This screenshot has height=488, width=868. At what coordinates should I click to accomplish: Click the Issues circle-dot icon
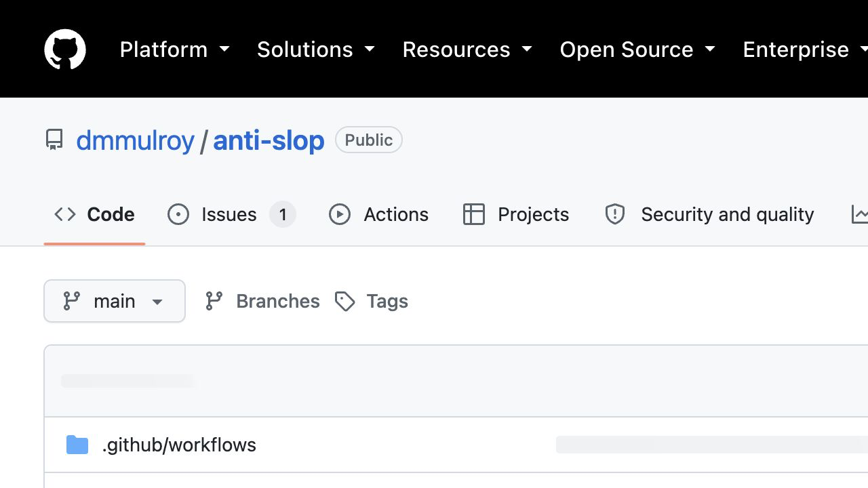178,214
